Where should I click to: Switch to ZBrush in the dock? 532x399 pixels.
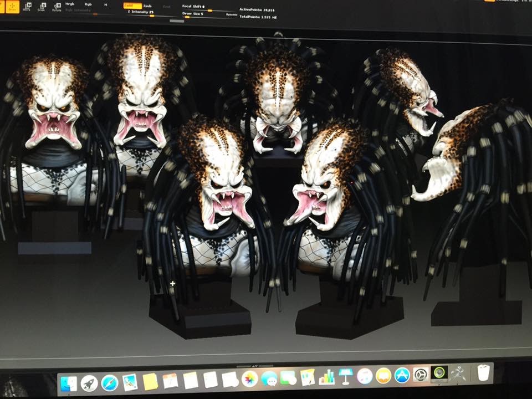[x=458, y=373]
